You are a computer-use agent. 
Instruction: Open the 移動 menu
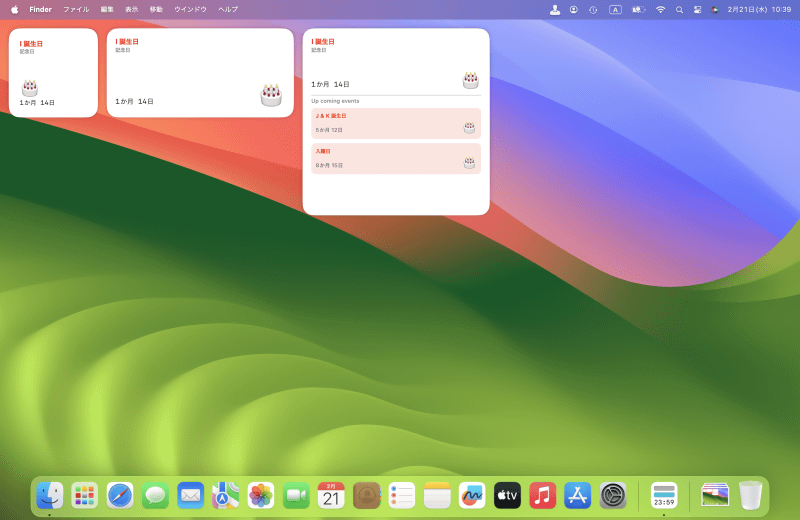coord(156,10)
